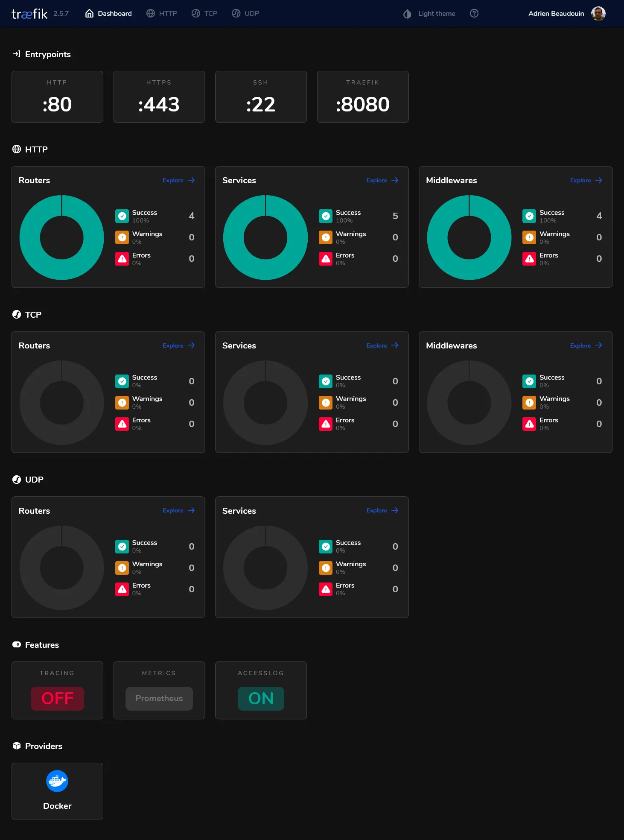
Task: Click the Adrien Beaudouin user name
Action: 556,14
